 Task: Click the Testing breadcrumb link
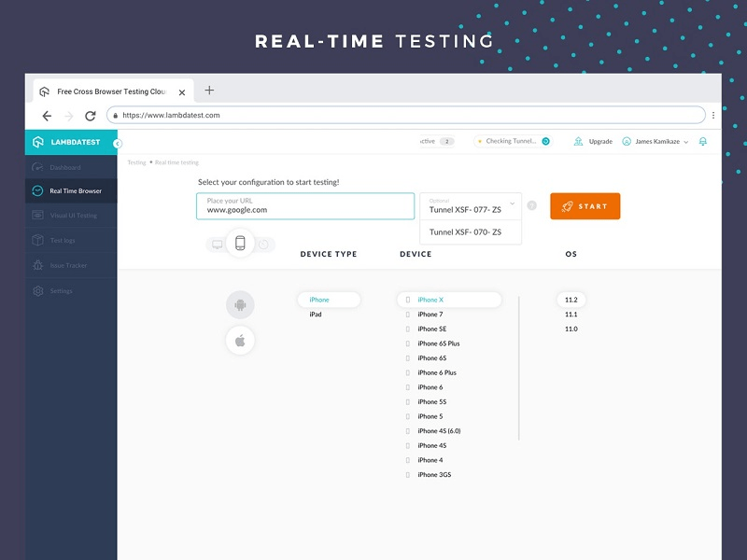coord(136,162)
